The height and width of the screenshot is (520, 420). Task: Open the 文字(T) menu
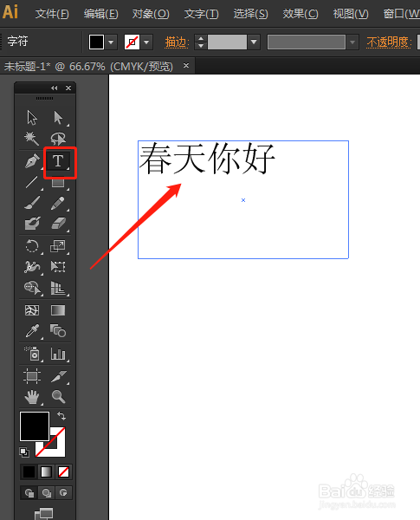click(x=201, y=14)
